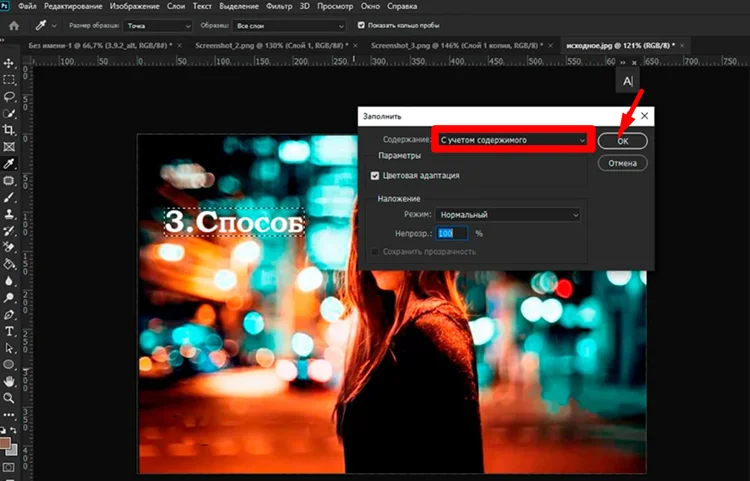Image resolution: width=750 pixels, height=481 pixels.
Task: Open the Справка menu
Action: (402, 6)
